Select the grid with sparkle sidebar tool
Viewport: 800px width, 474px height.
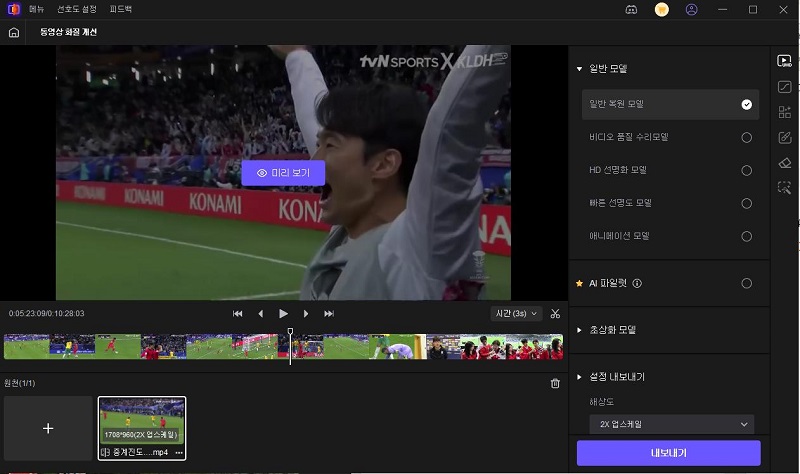click(784, 112)
